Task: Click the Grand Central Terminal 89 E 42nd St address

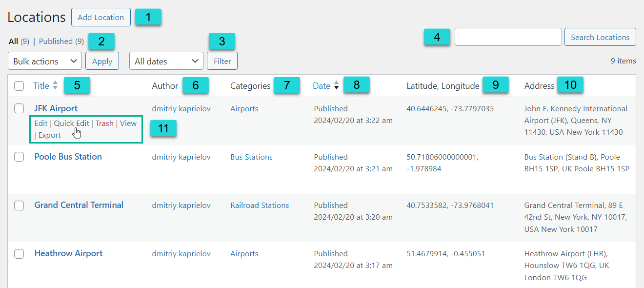Action: pyautogui.click(x=576, y=217)
